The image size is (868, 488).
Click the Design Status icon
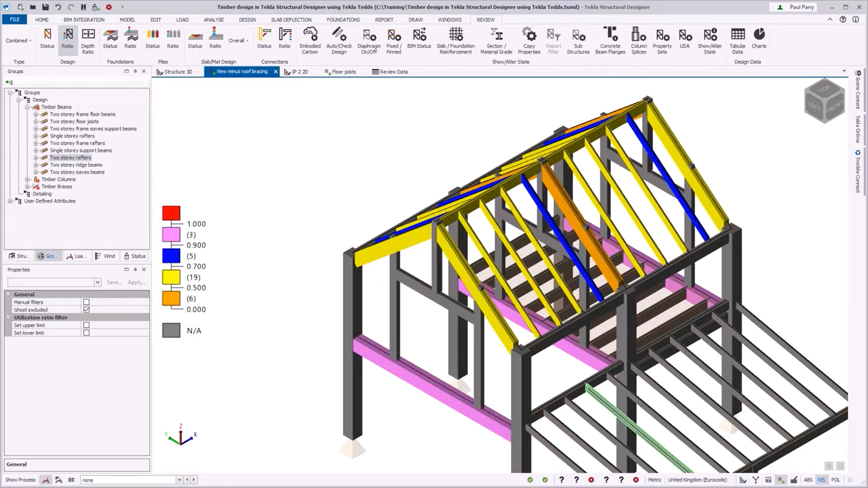47,39
